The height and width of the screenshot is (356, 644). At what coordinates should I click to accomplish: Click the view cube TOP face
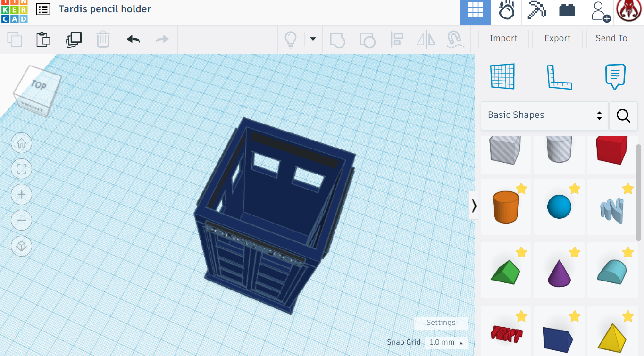pos(39,85)
